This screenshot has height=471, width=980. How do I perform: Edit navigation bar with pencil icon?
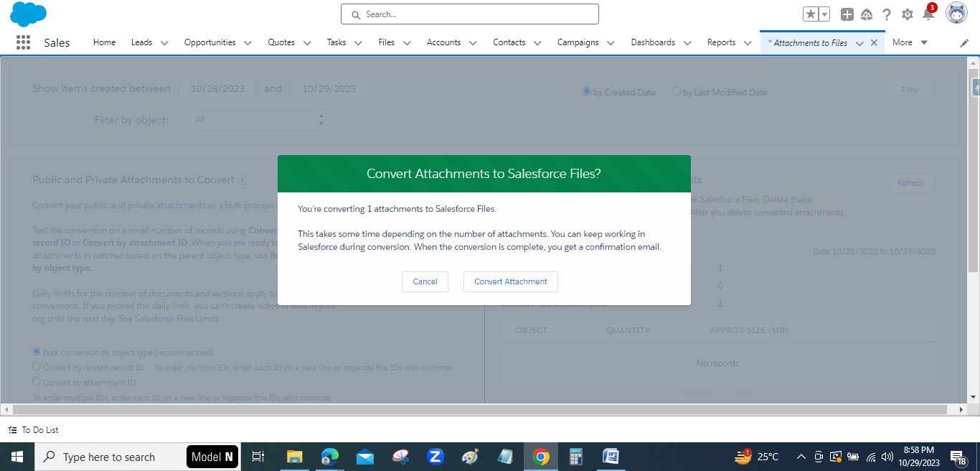tap(964, 43)
